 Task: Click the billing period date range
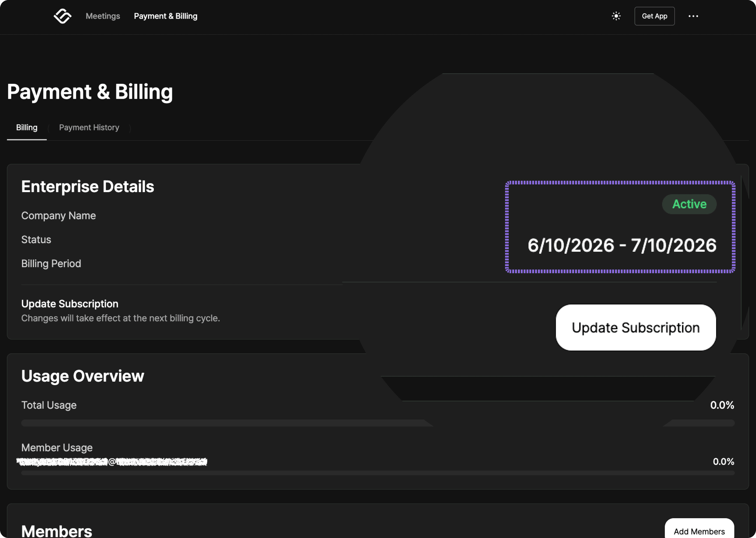point(622,245)
